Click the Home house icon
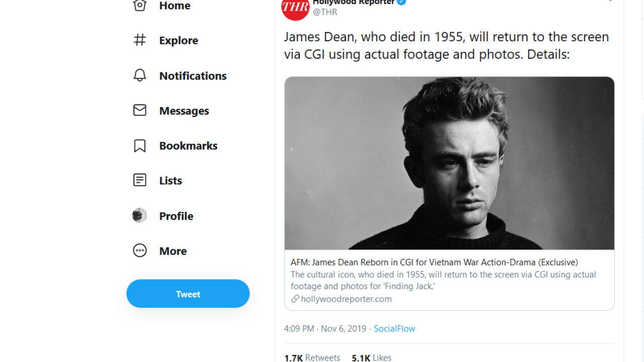This screenshot has height=362, width=644. tap(140, 5)
